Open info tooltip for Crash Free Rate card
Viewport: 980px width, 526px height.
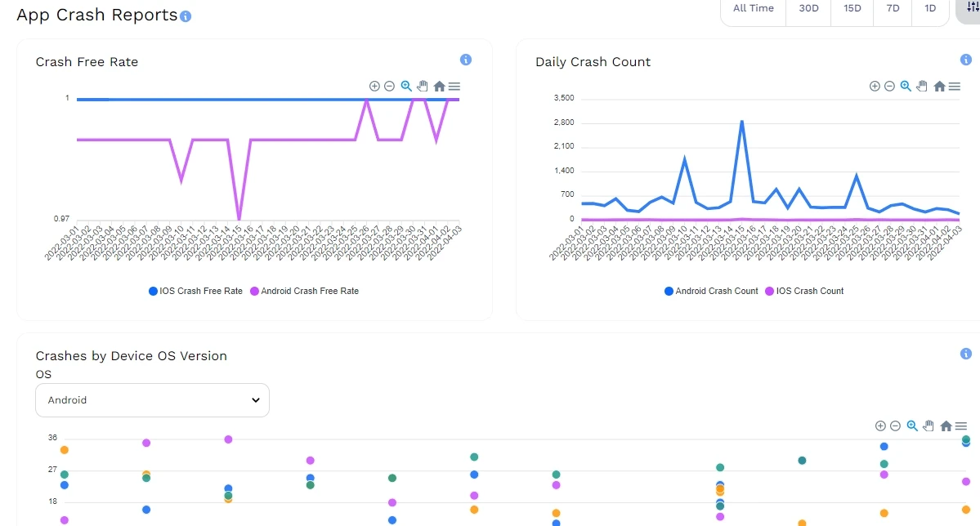pos(466,60)
